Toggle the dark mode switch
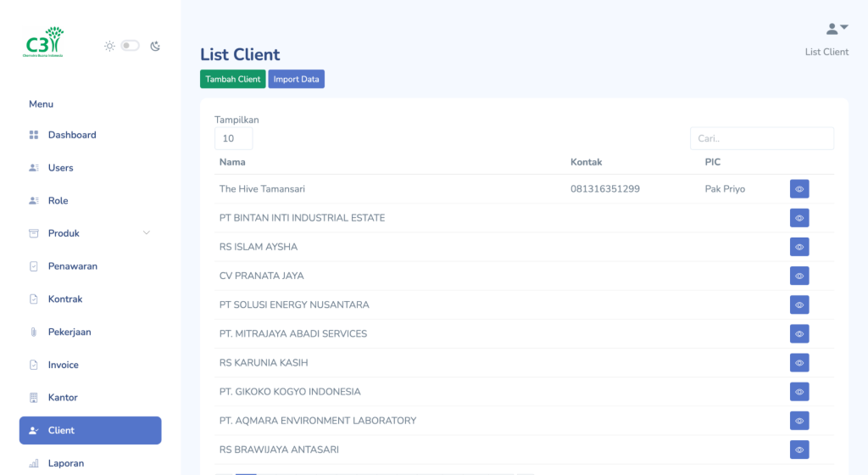The image size is (868, 475). point(130,46)
